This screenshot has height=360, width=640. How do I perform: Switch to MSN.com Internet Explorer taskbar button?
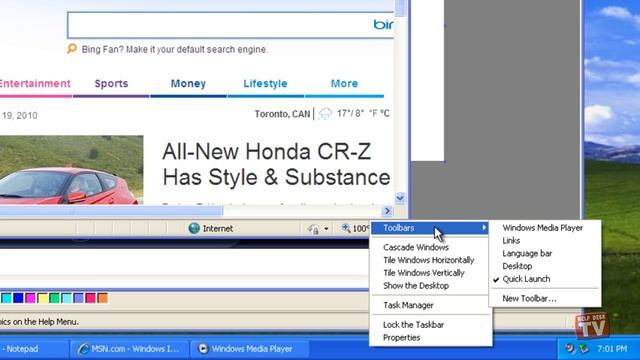129,349
